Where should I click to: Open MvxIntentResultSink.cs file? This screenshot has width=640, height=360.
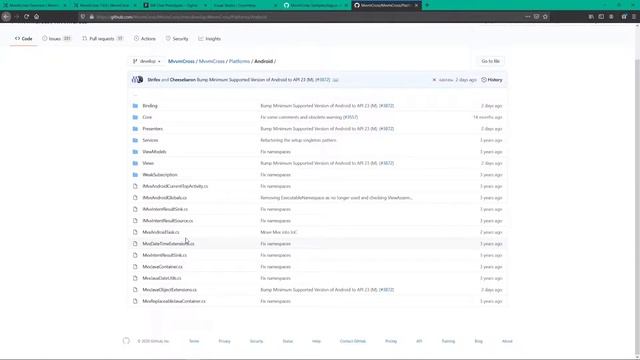[x=164, y=255]
